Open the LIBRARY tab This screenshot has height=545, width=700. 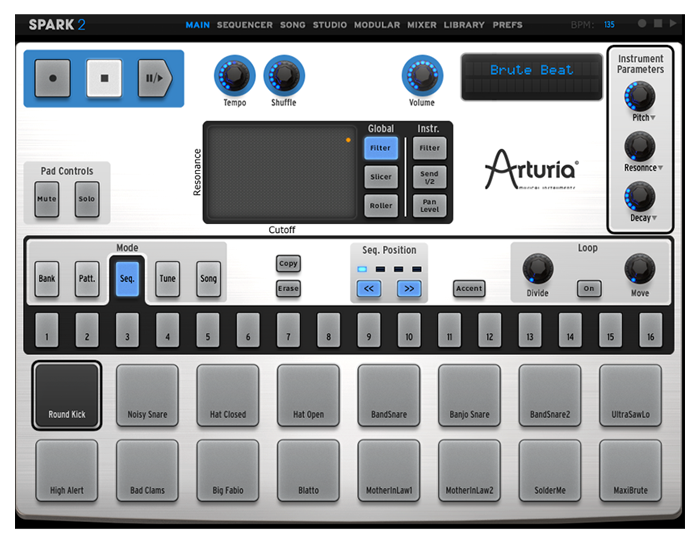(464, 25)
